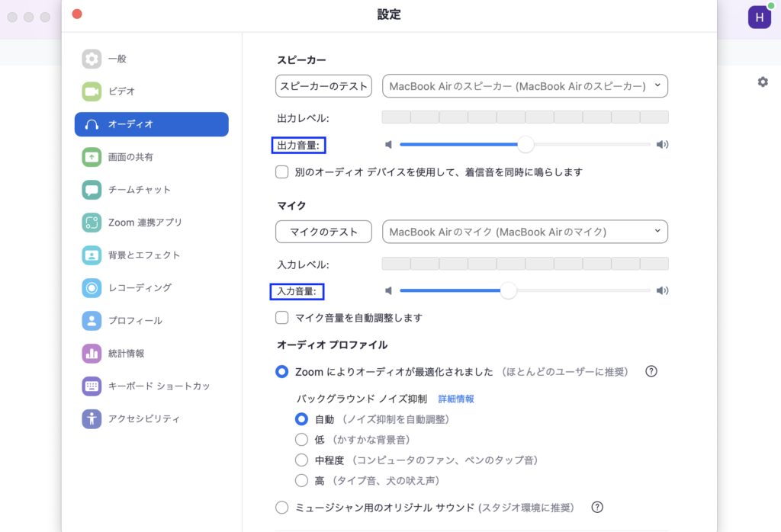Select the 低 noise suppression radio button
781x532 pixels.
click(x=301, y=439)
